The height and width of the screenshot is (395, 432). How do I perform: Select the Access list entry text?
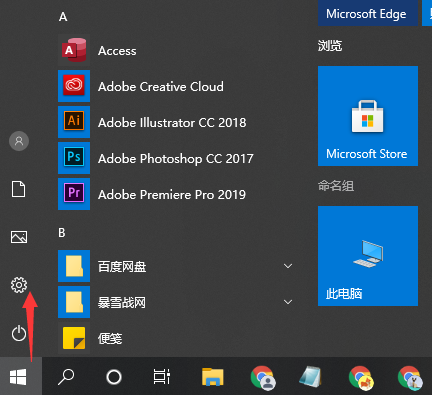point(117,51)
